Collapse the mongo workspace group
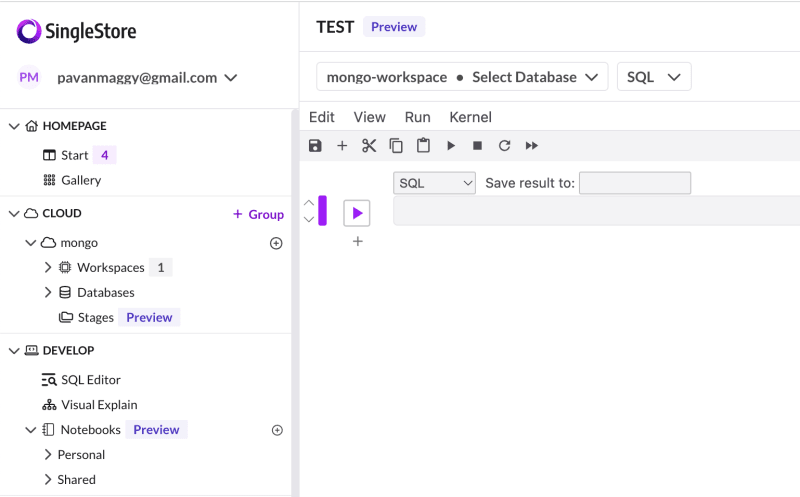Screen dimensions: 800x497 tap(31, 243)
